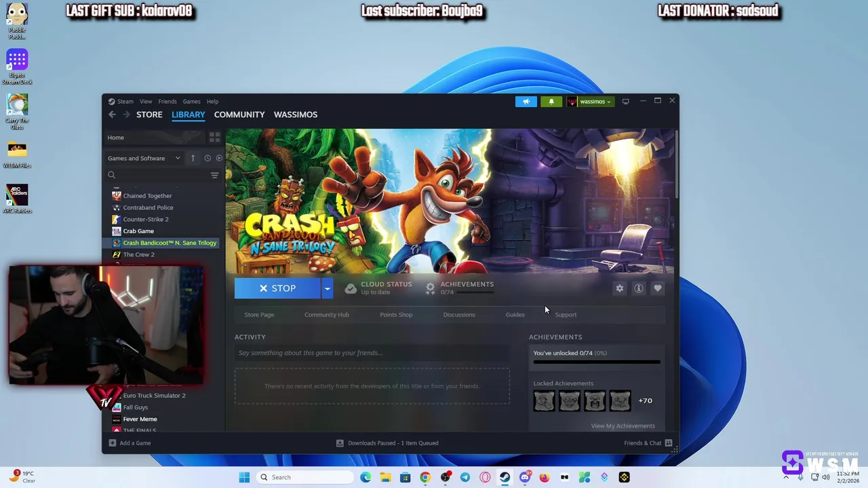Open Friends & Chat icon

click(x=669, y=443)
